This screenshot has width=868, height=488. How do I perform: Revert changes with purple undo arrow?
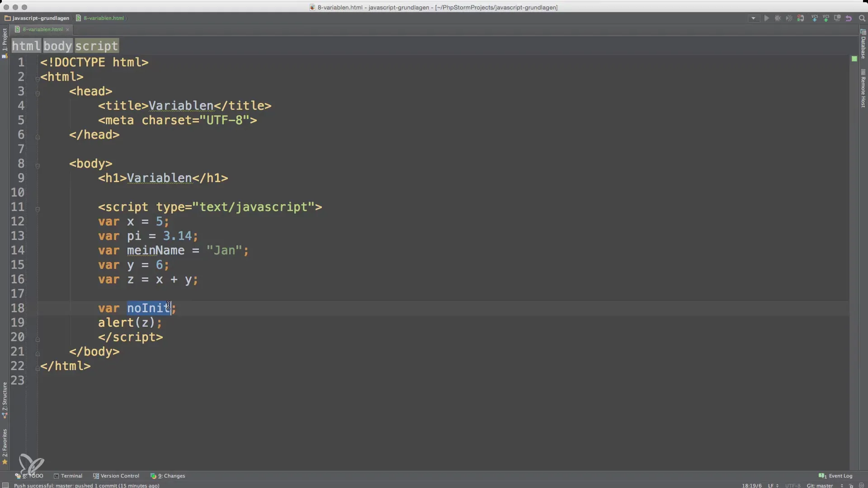(x=849, y=19)
